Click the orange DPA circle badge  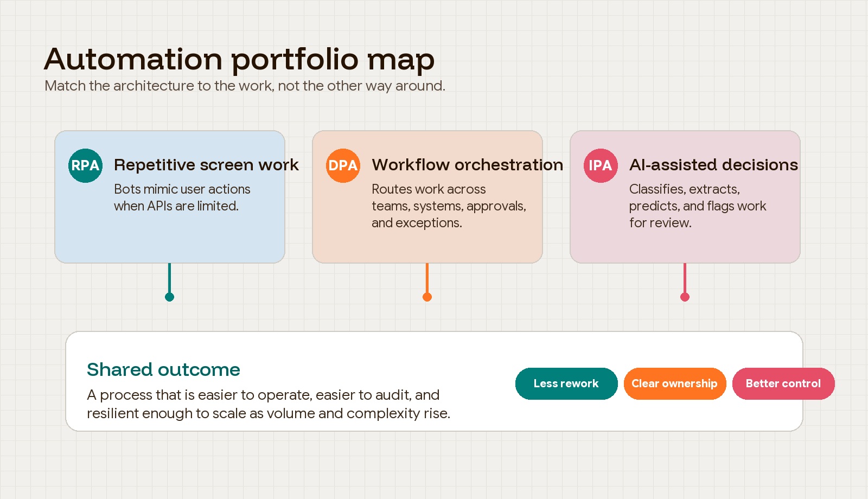pos(343,165)
